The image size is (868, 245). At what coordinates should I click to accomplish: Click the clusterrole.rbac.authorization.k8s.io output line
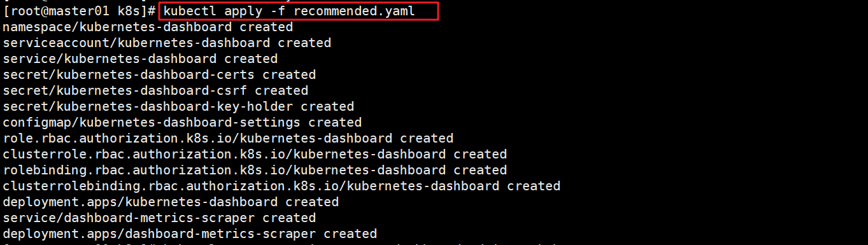(255, 155)
